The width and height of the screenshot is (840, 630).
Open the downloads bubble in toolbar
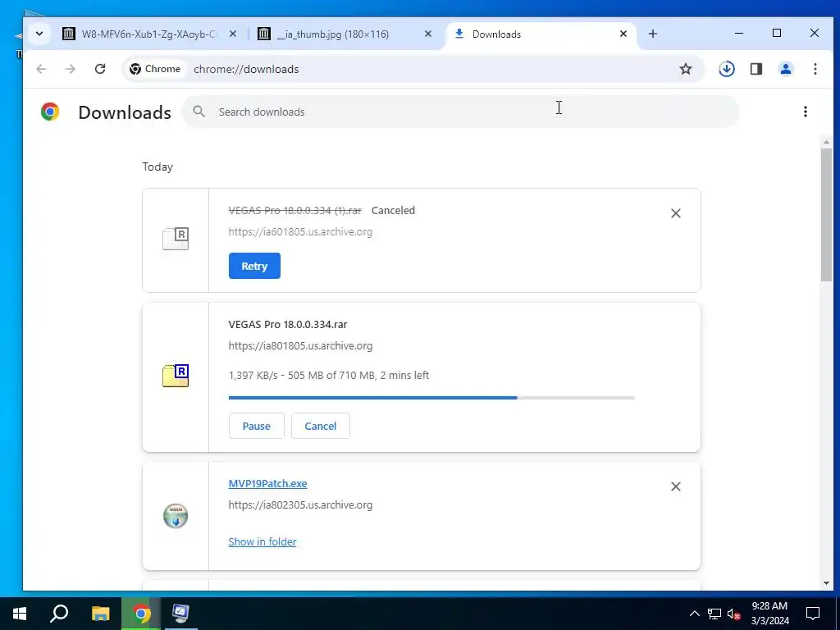click(x=727, y=69)
